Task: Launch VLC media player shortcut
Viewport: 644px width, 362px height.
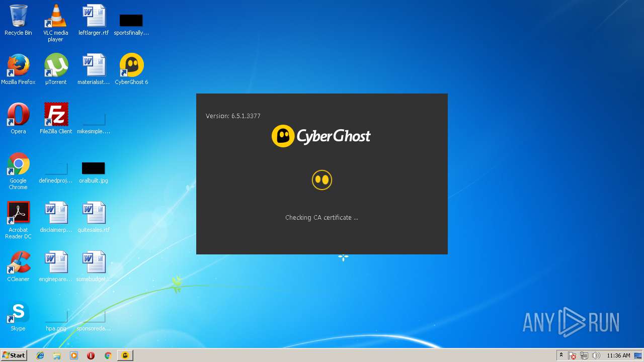Action: [55, 23]
